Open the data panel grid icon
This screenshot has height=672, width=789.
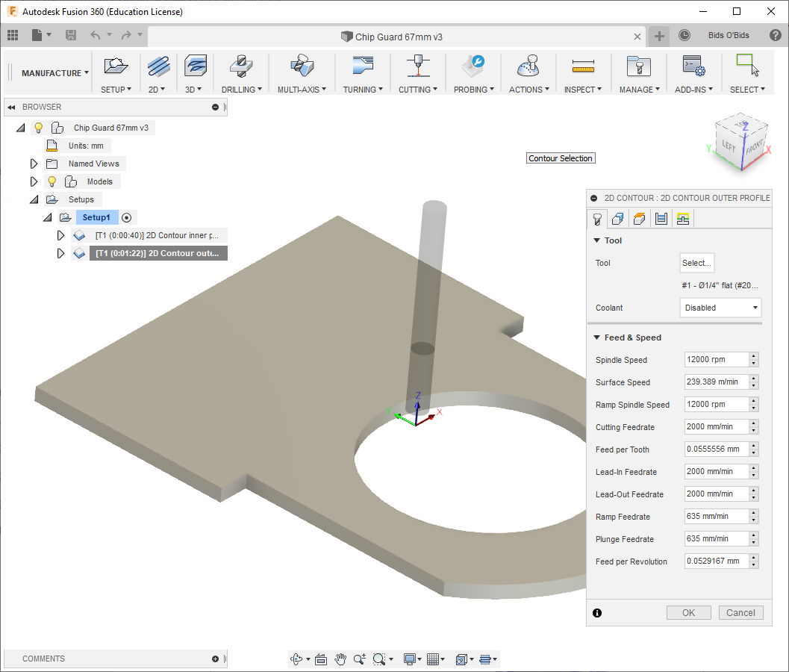click(13, 35)
